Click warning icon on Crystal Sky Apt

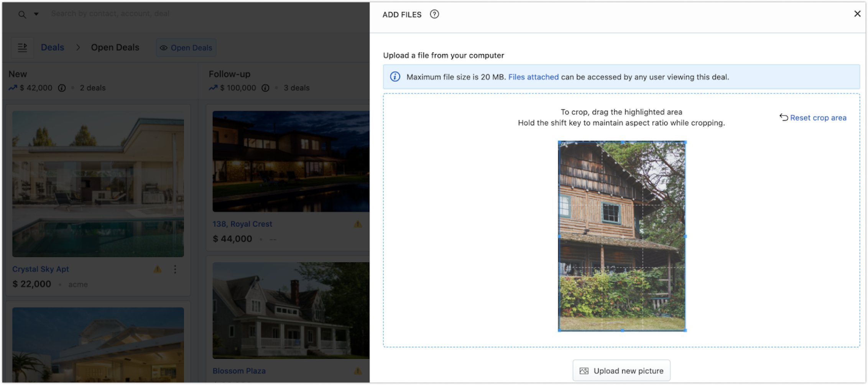(x=158, y=269)
